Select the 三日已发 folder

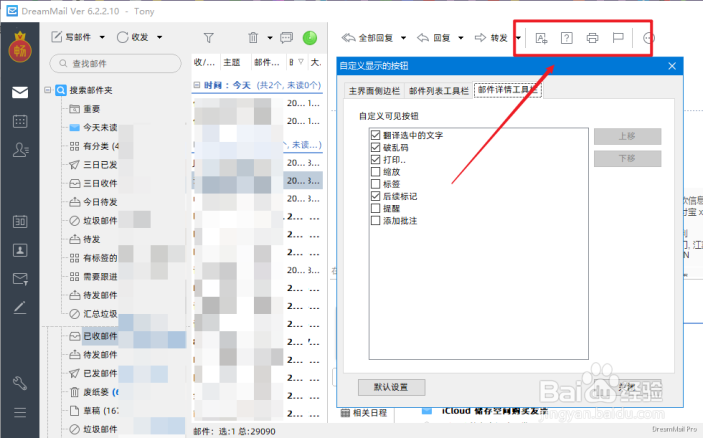pos(93,165)
